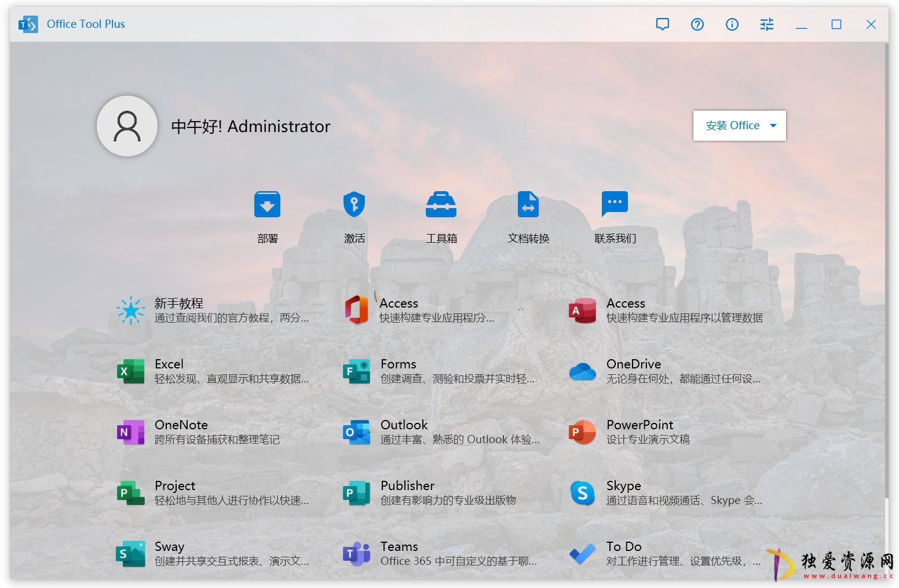Open the settings sliders icon in title bar
The image size is (899, 588).
pos(767,24)
